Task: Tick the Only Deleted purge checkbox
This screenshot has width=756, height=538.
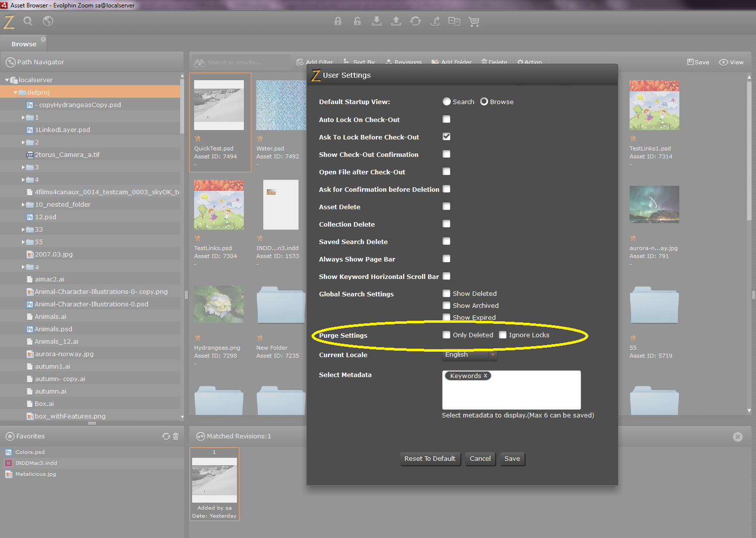Action: [x=446, y=335]
